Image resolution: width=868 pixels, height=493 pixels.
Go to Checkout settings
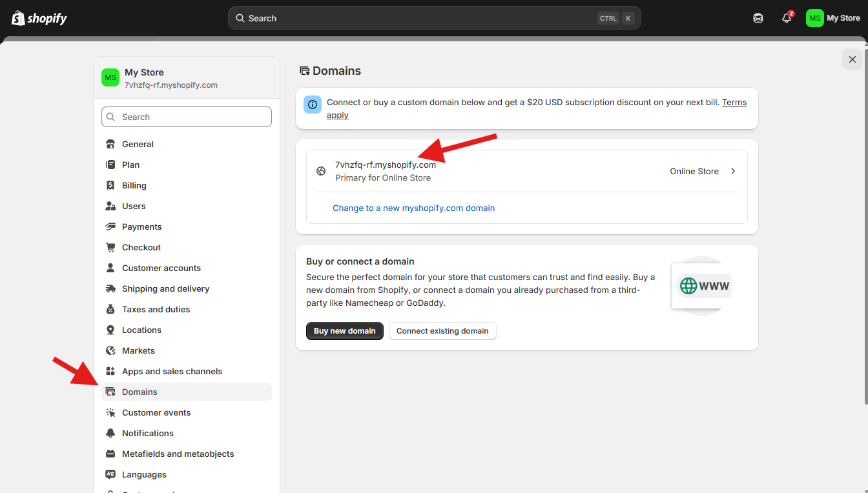187,247
